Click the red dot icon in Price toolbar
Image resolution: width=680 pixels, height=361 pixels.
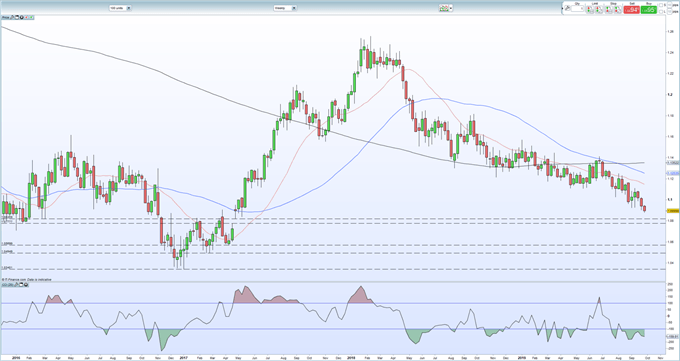point(26,17)
